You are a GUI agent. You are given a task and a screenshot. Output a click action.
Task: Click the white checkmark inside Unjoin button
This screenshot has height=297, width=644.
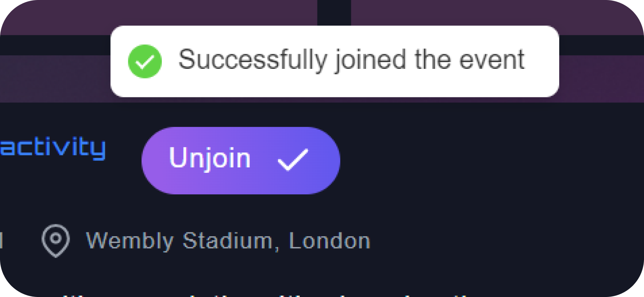click(x=293, y=159)
